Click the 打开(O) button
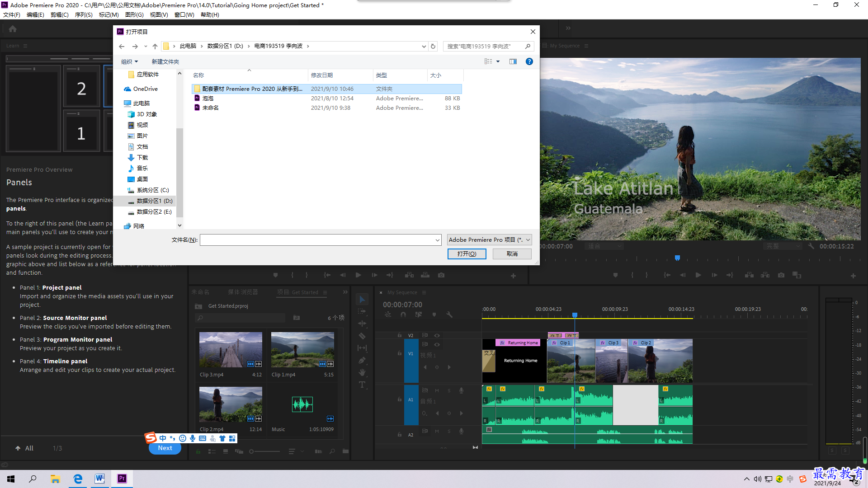The image size is (868, 488). click(x=467, y=254)
